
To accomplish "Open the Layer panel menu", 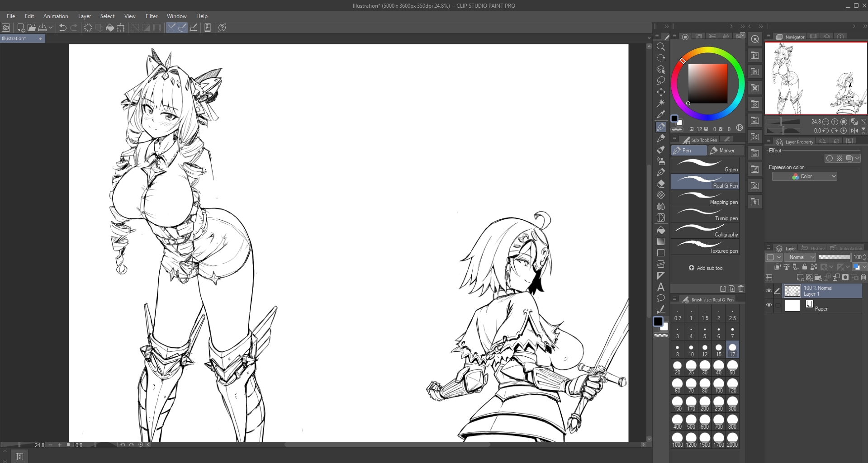I will [768, 248].
